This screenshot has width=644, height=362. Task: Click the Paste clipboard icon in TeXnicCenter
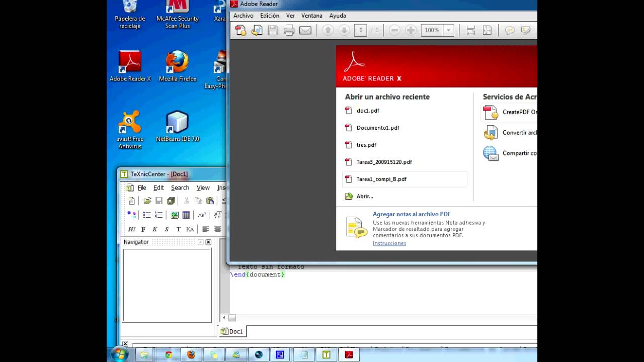coord(210,201)
